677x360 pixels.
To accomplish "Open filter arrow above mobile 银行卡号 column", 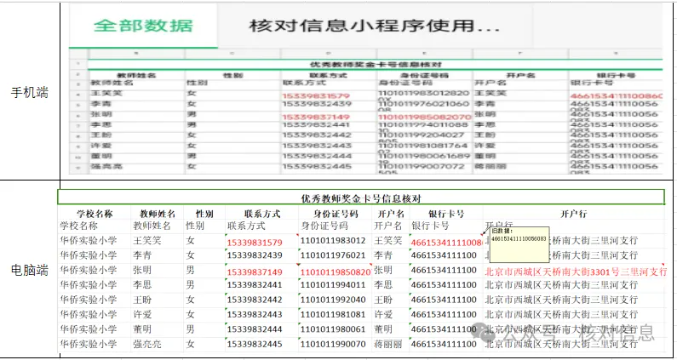I will click(x=616, y=54).
